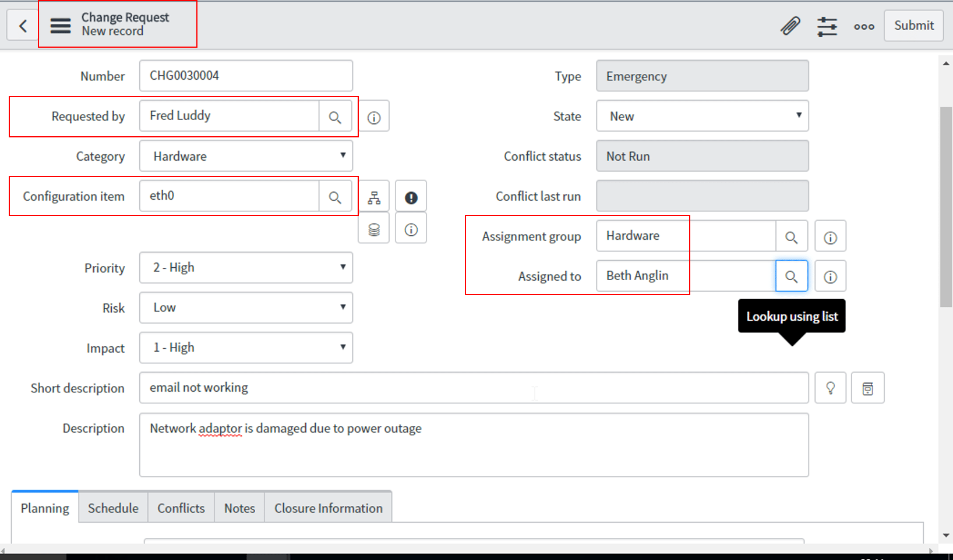Switch to the Notes tab

(x=239, y=508)
